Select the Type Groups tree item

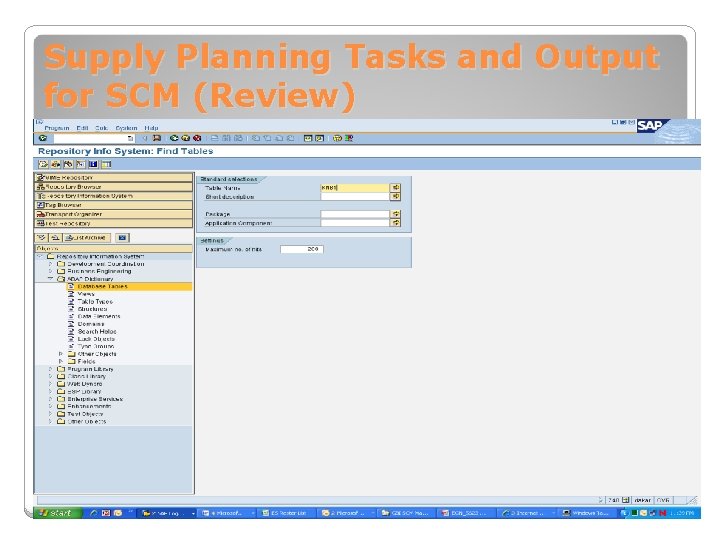pyautogui.click(x=96, y=346)
